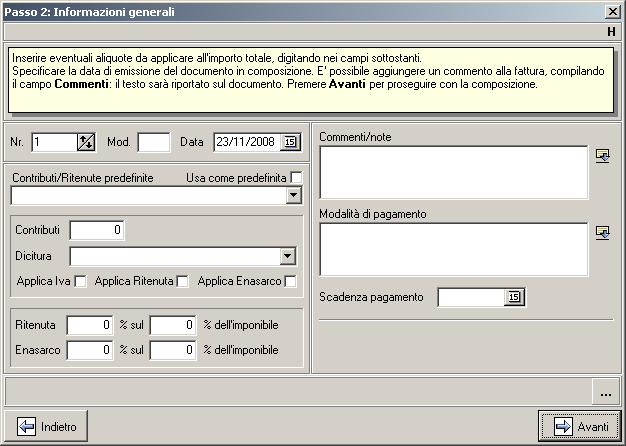This screenshot has width=626, height=446.
Task: Click the Scadenza pagamento date field
Action: tap(471, 297)
